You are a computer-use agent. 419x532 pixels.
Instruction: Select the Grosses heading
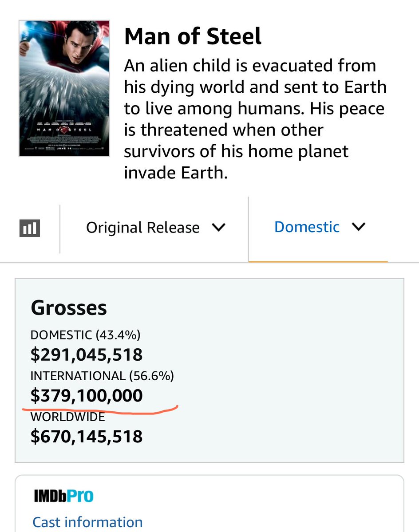tap(69, 308)
